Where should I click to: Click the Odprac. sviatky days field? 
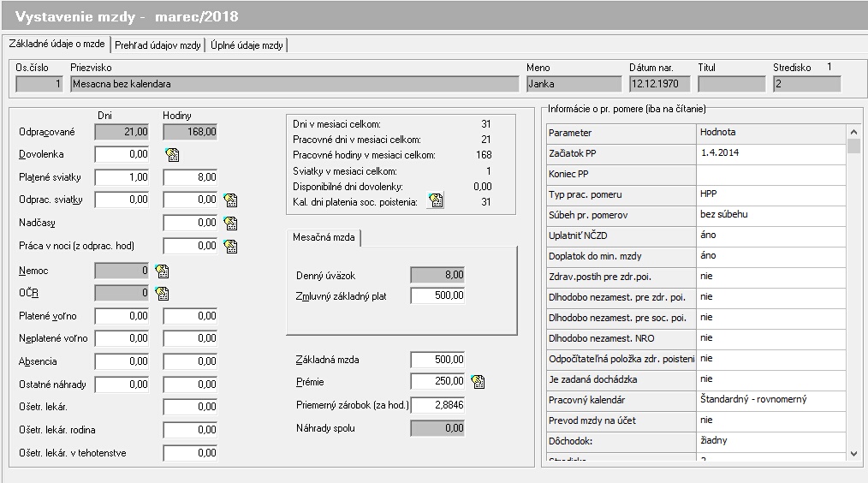pyautogui.click(x=122, y=200)
